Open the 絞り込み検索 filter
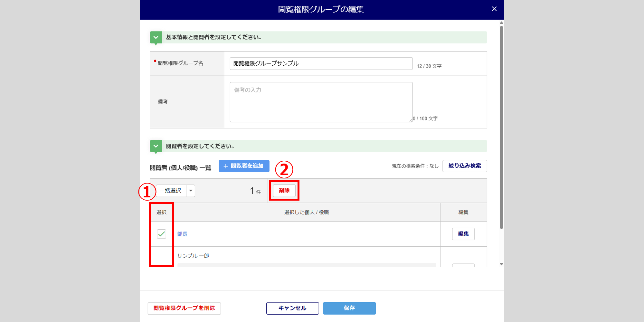The height and width of the screenshot is (322, 644). click(464, 166)
